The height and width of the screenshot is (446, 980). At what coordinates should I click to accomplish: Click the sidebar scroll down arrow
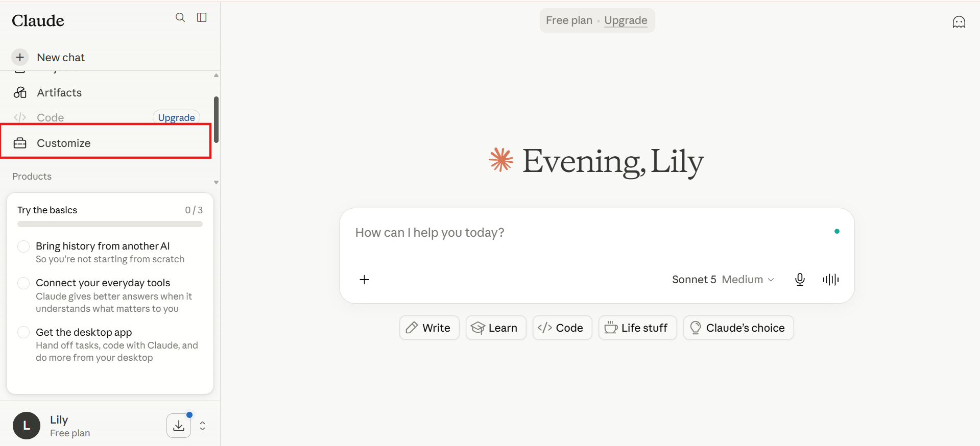[217, 182]
